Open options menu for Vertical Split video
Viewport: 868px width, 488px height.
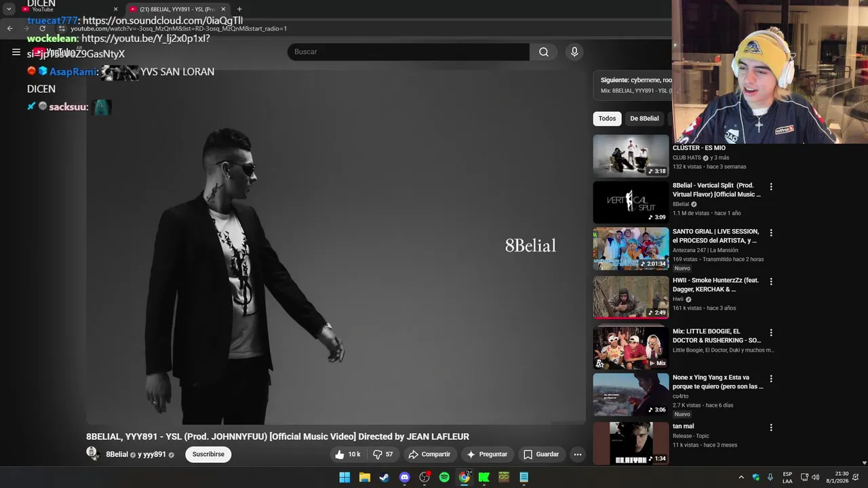[770, 186]
